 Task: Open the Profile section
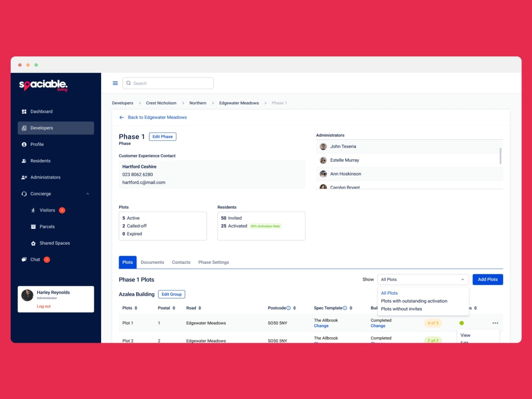pyautogui.click(x=35, y=144)
